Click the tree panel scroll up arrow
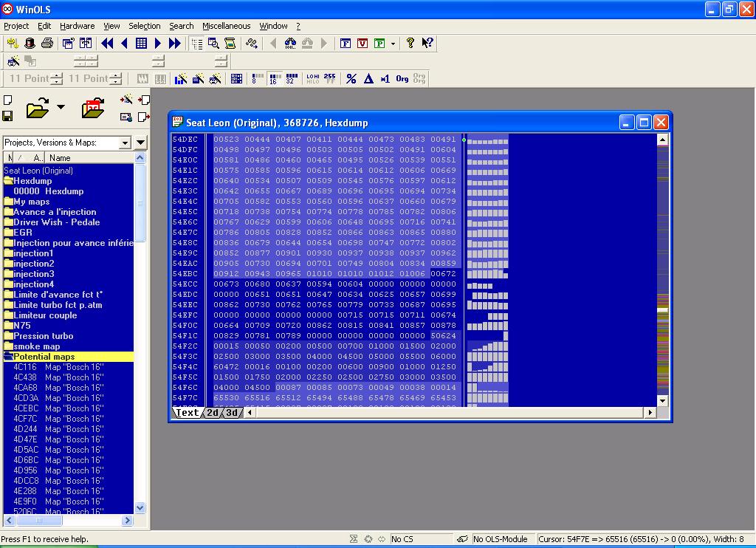The image size is (756, 548). point(140,158)
